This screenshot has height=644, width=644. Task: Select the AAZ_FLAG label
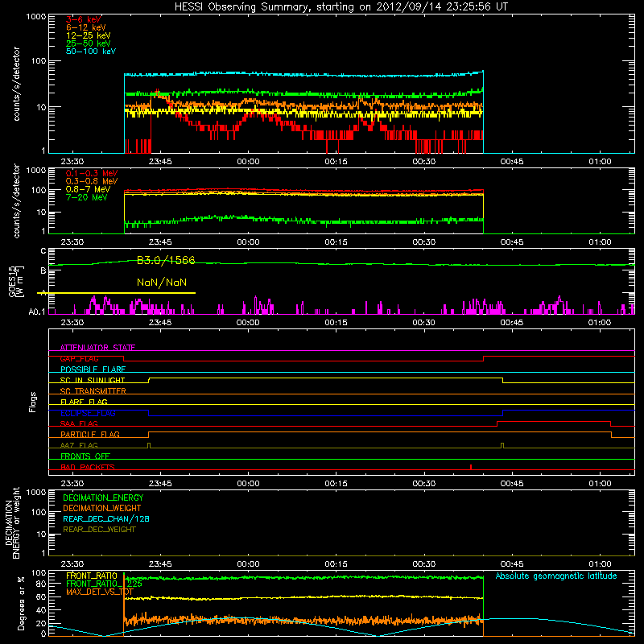[x=79, y=445]
